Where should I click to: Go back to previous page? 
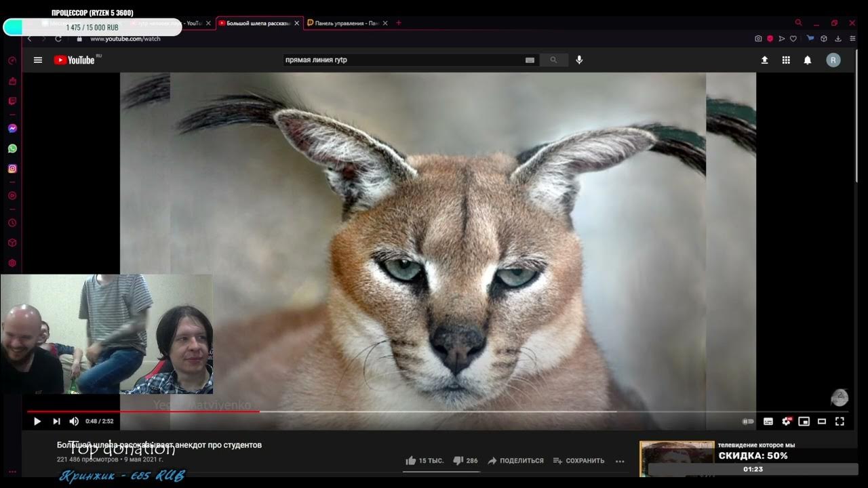[29, 39]
